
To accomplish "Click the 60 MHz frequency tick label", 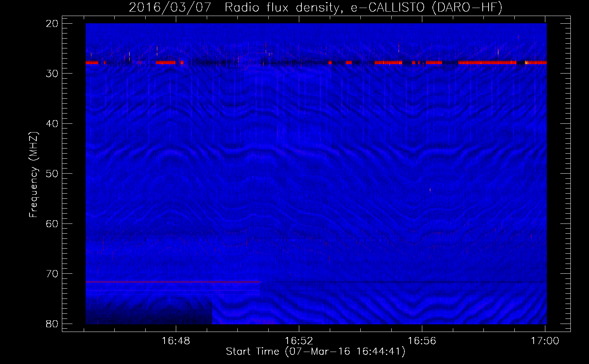I will pyautogui.click(x=52, y=223).
